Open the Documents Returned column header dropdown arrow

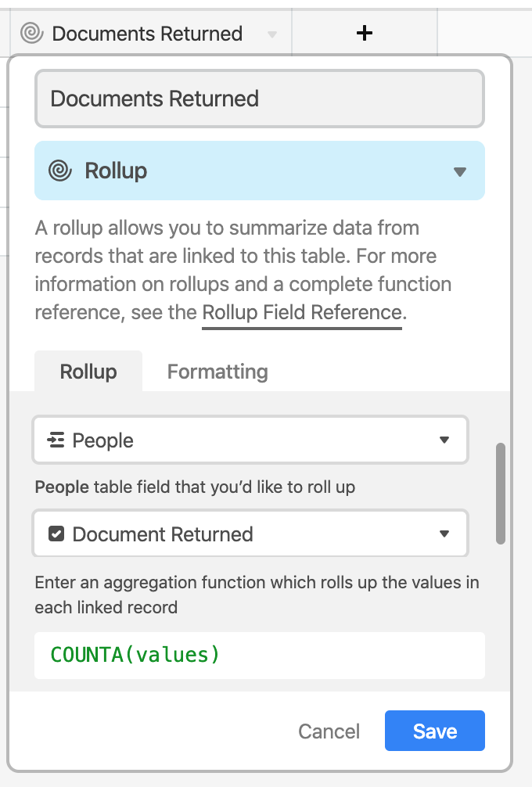272,34
